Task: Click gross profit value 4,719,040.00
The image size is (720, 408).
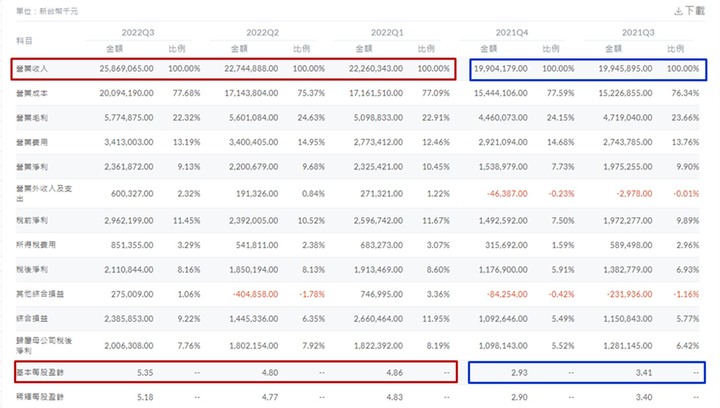Action: [x=628, y=117]
